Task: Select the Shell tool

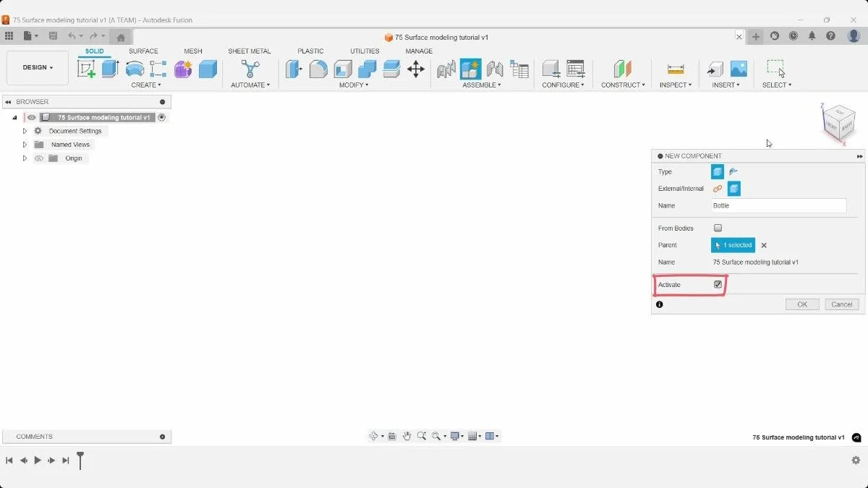Action: point(343,69)
